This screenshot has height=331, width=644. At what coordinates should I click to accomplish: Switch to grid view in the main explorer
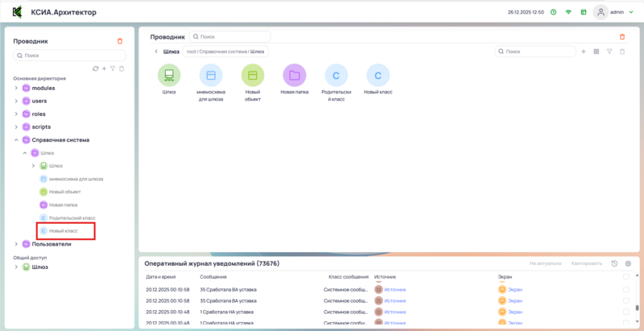point(596,52)
